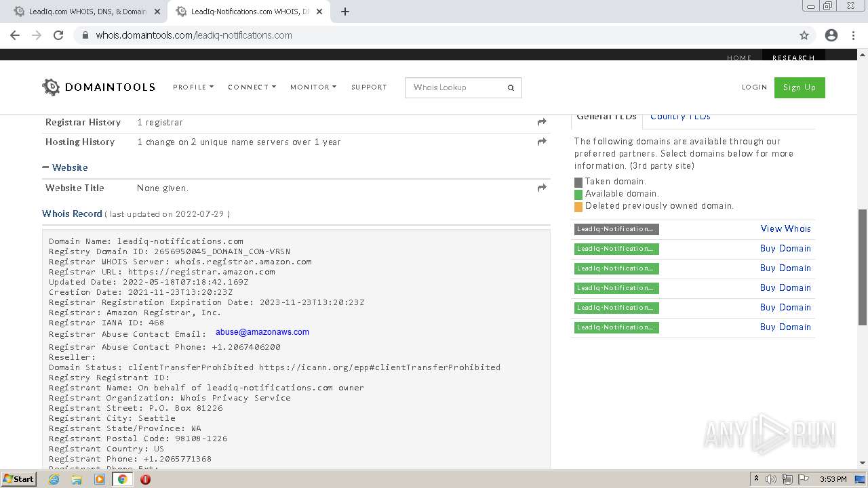Click the green Sign Up button

pos(800,87)
